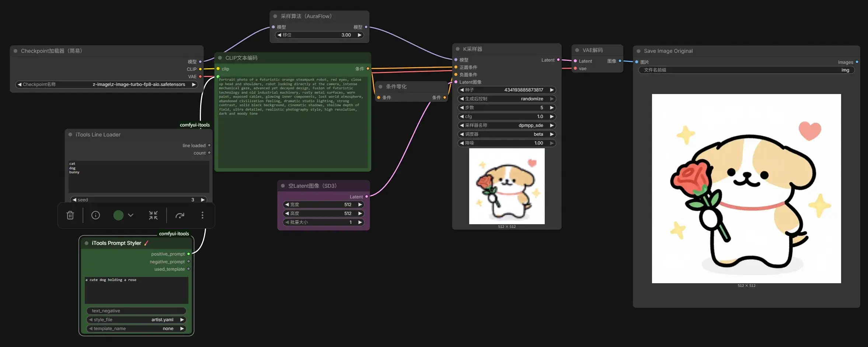Increase cfg value with right arrow
Image resolution: width=868 pixels, height=347 pixels.
[x=552, y=117]
